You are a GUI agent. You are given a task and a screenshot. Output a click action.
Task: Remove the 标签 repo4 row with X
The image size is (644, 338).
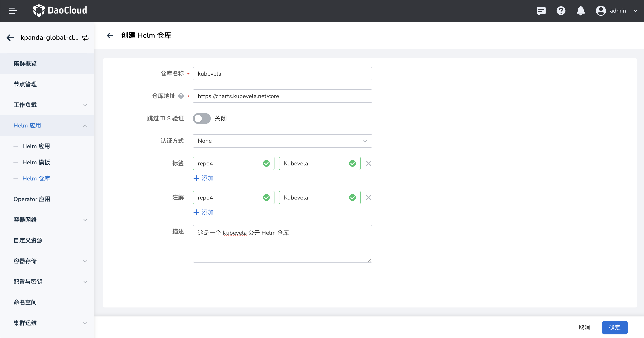pos(368,163)
